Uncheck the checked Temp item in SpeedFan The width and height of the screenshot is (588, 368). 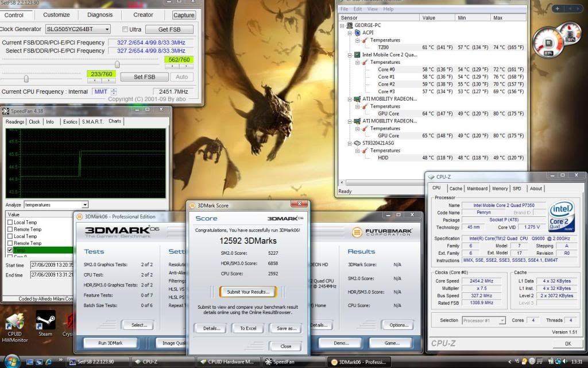[10, 250]
